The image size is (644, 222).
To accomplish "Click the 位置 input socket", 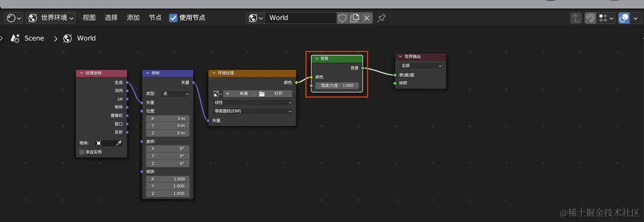I will (143, 110).
